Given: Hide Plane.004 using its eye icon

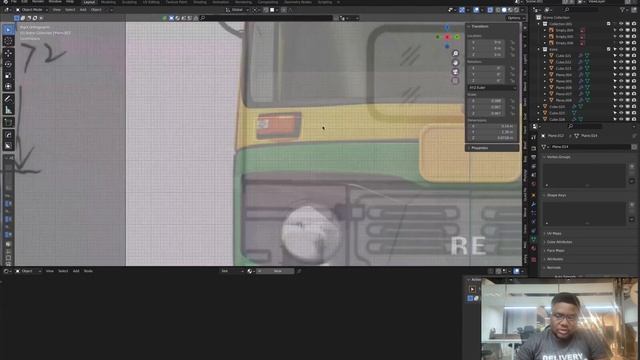Looking at the screenshot, I should point(621,75).
